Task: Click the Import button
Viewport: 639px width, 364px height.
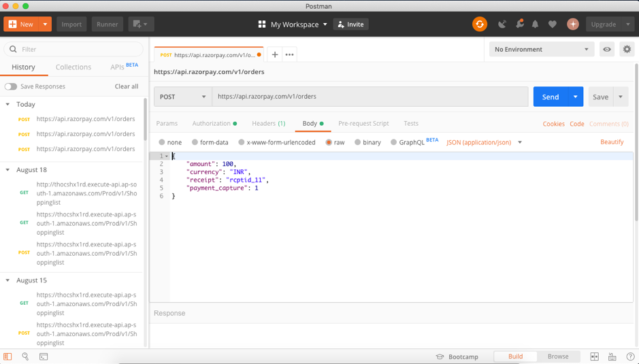Action: tap(71, 24)
